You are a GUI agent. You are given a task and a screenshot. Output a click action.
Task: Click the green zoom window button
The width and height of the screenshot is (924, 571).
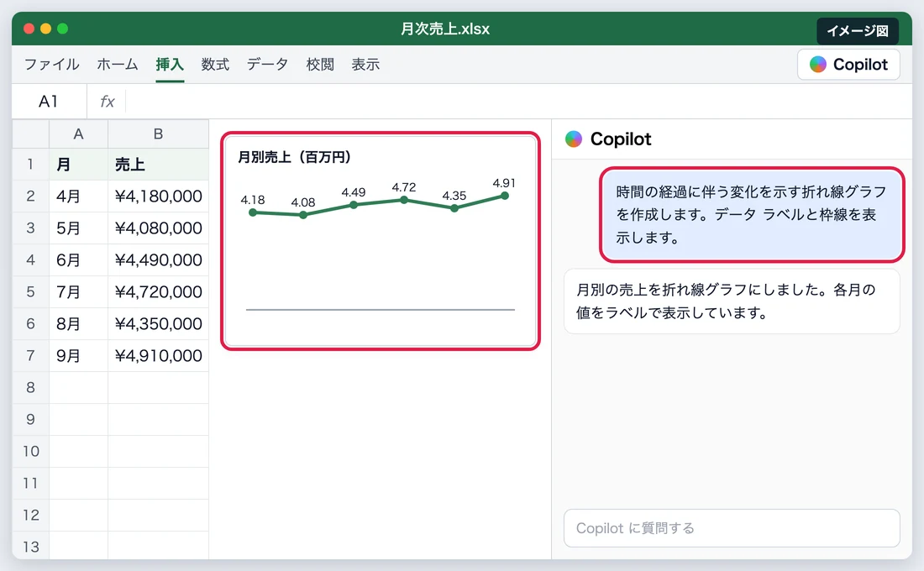pyautogui.click(x=62, y=29)
